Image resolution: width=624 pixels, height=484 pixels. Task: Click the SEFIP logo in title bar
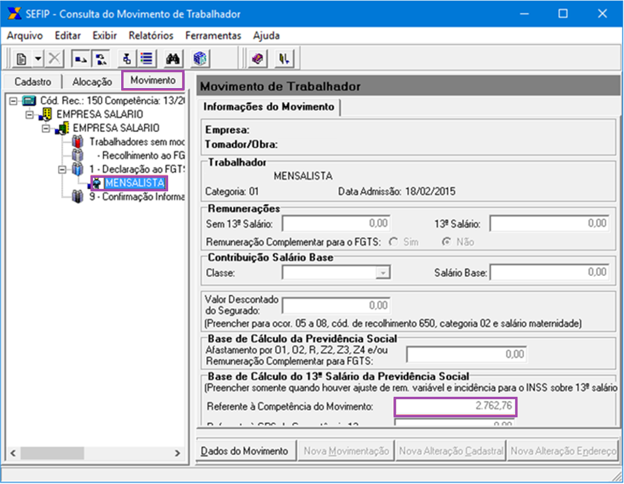(x=14, y=13)
